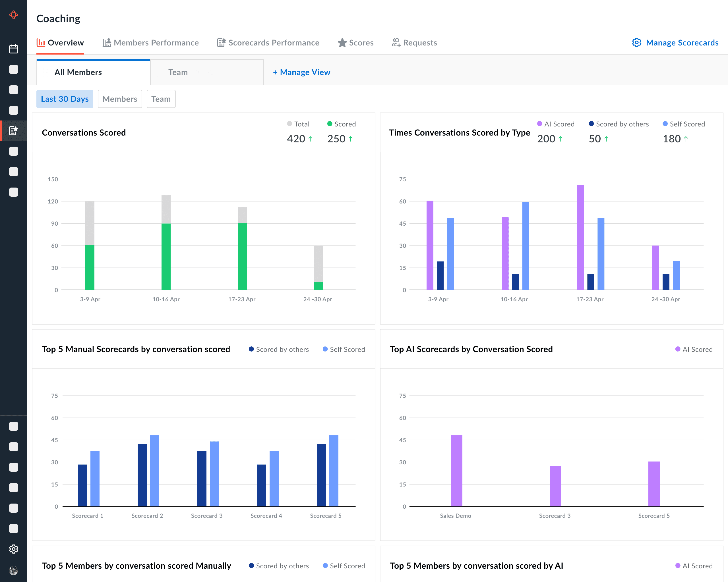Click Self Scored color dot in top-right chart
Viewport: 728px width, 582px height.
coord(665,124)
